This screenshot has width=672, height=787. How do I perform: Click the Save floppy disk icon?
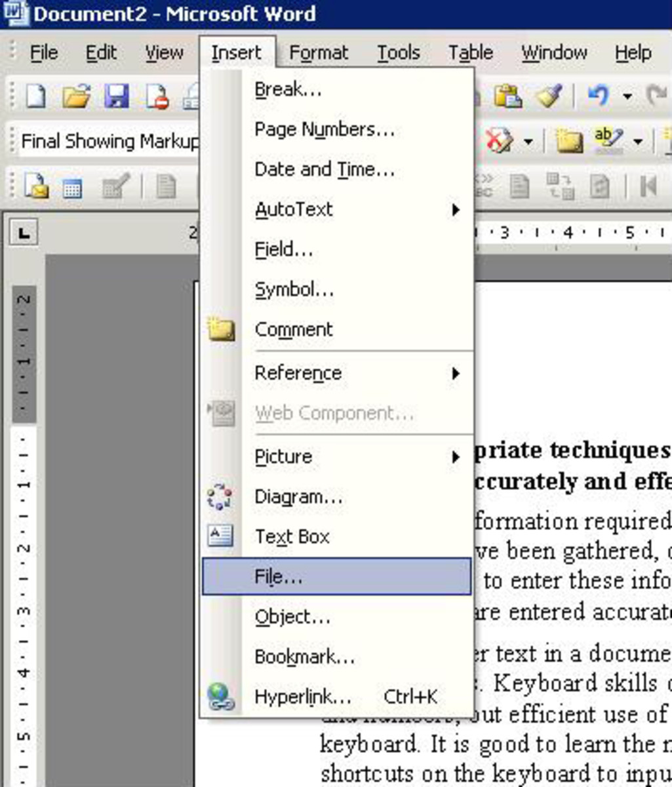[x=116, y=97]
